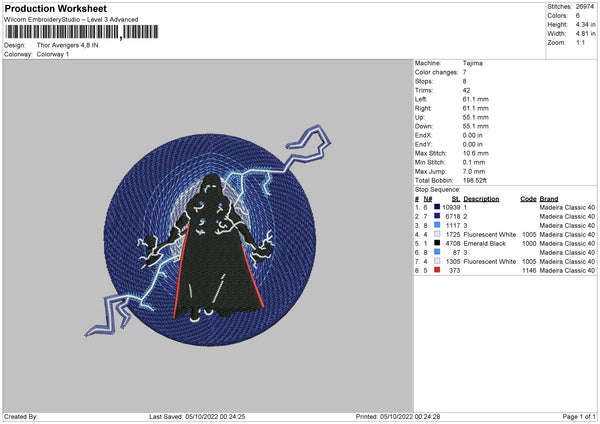Click the Description column header
The width and height of the screenshot is (600, 424).
click(481, 199)
